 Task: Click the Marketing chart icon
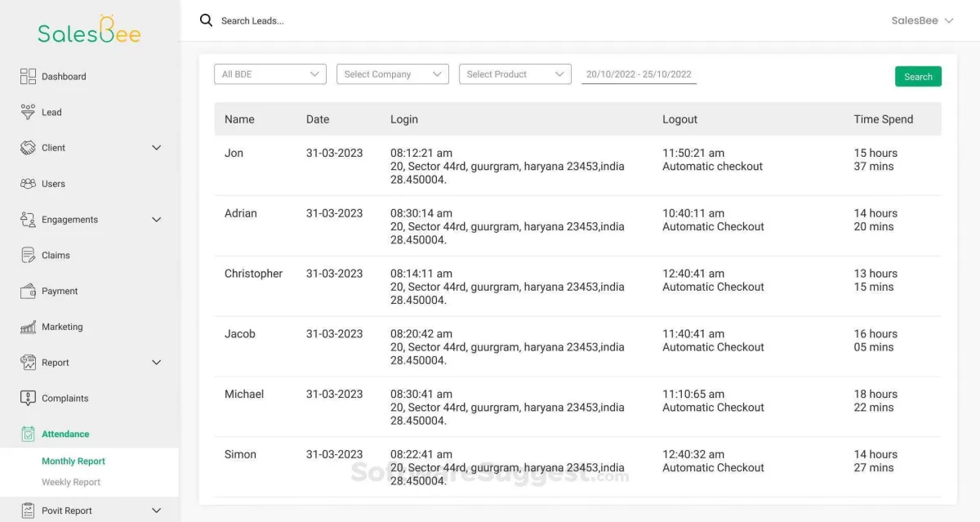tap(28, 327)
